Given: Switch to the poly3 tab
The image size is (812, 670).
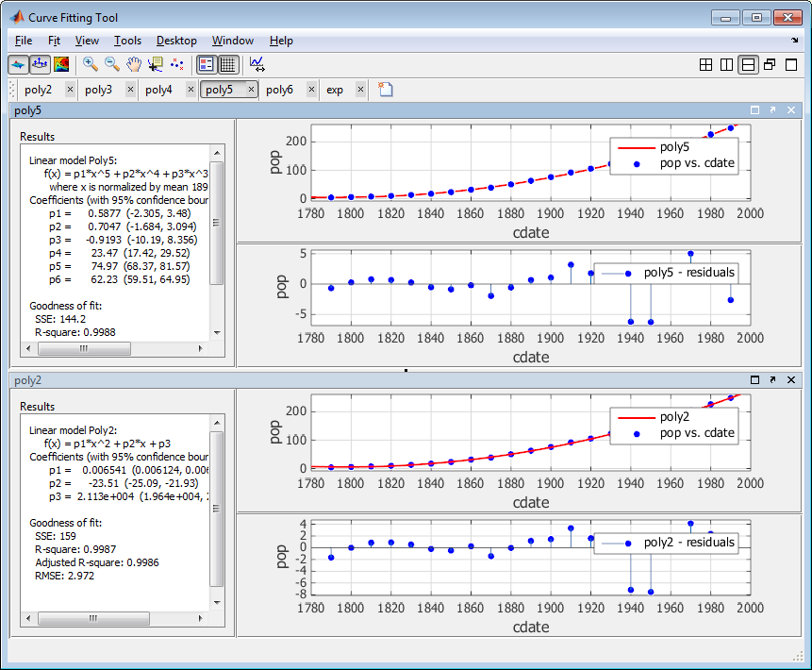Looking at the screenshot, I should point(98,90).
